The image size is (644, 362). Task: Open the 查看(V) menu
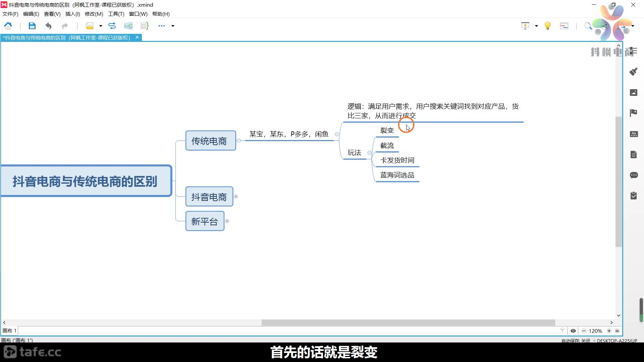click(52, 14)
